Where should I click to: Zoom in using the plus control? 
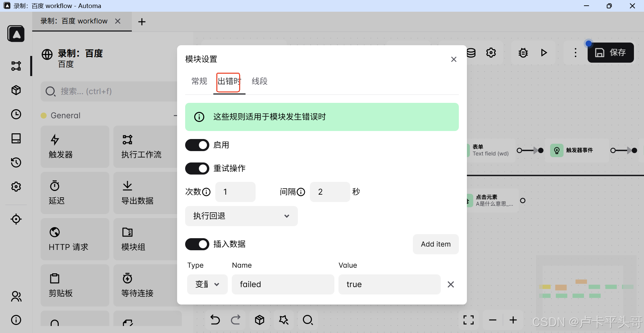tap(514, 320)
